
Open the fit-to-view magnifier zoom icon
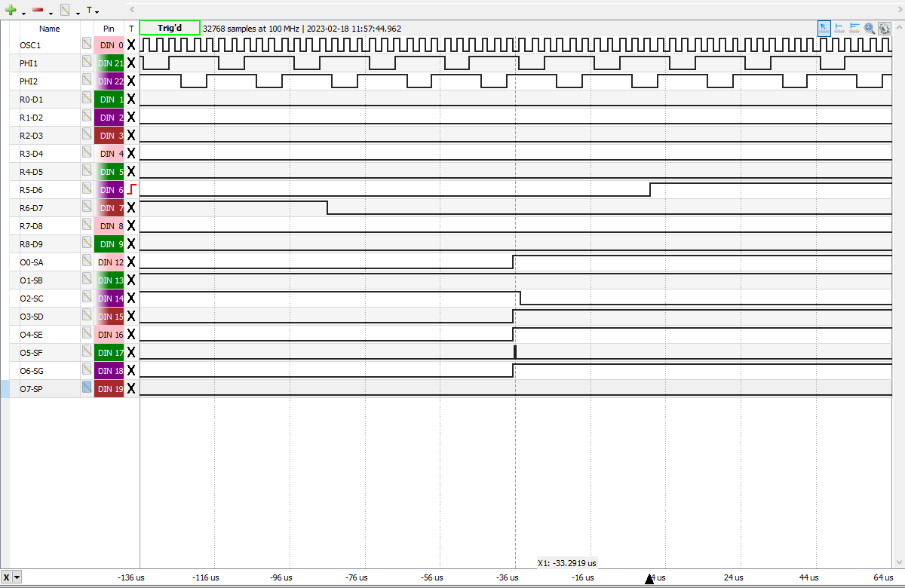tap(870, 28)
